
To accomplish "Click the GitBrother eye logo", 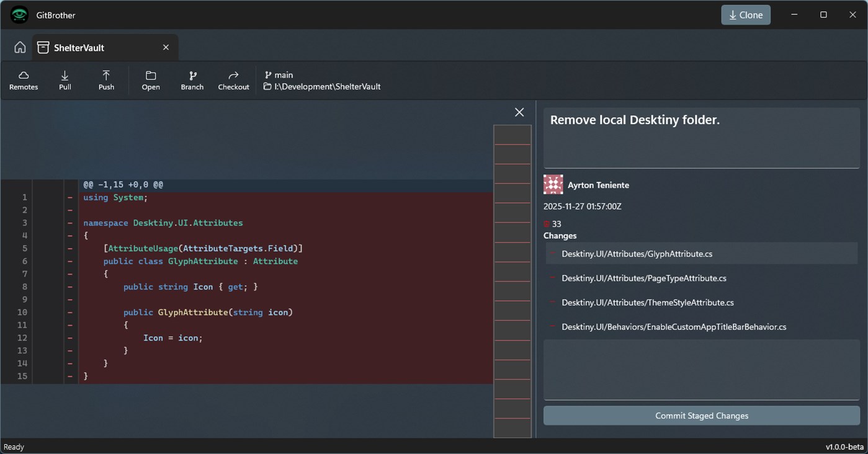I will pyautogui.click(x=20, y=15).
